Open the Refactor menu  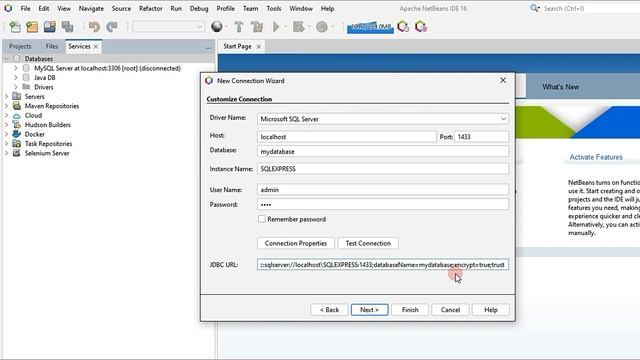(151, 8)
